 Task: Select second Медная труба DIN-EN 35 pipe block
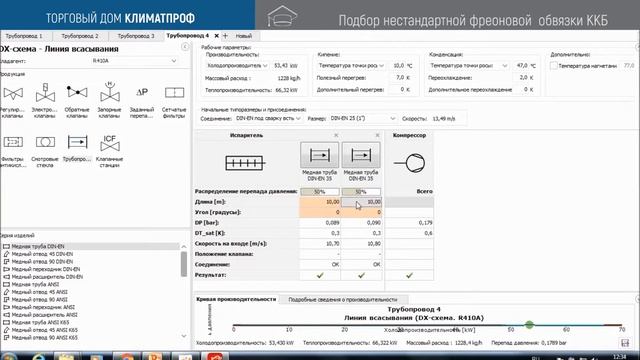click(x=361, y=155)
